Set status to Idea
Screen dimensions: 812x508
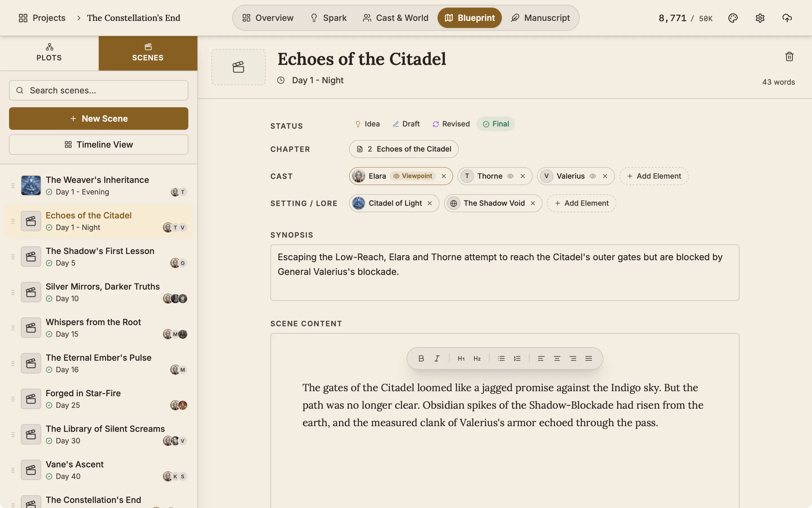367,124
